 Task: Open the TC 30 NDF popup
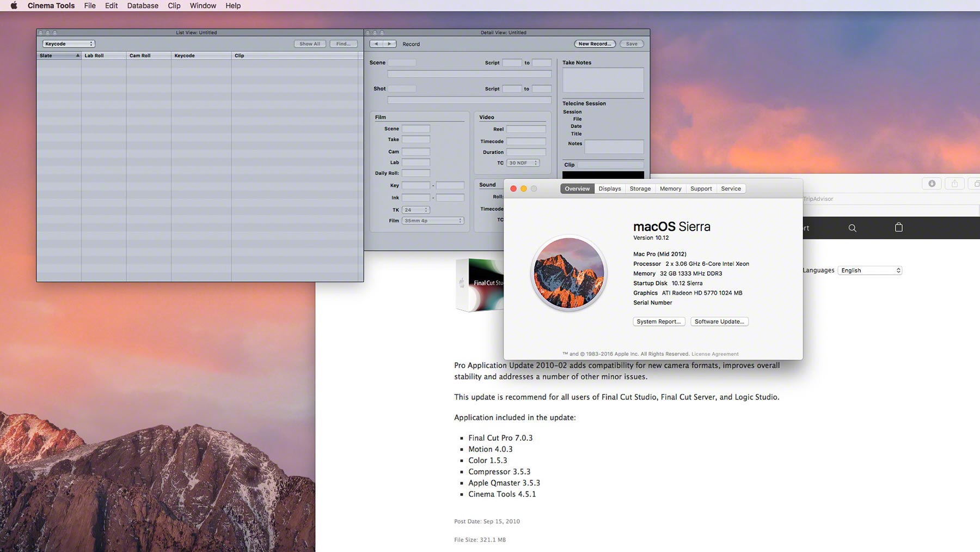pyautogui.click(x=523, y=163)
